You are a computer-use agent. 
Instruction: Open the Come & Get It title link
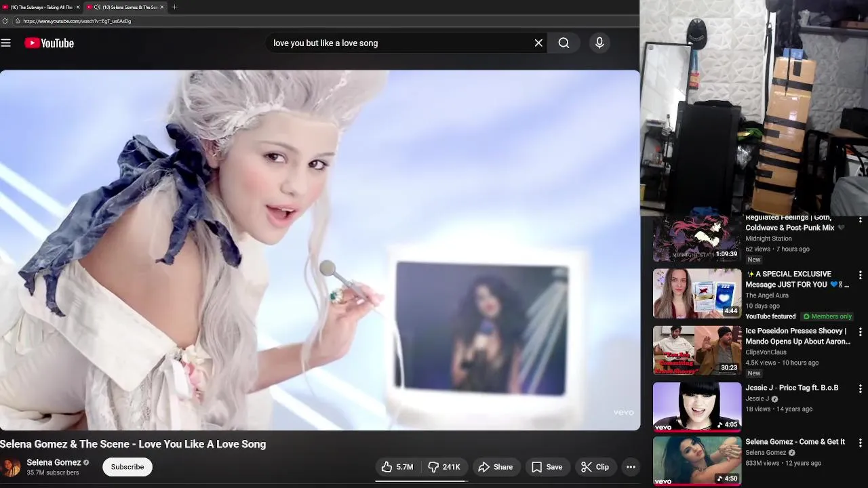pos(795,442)
